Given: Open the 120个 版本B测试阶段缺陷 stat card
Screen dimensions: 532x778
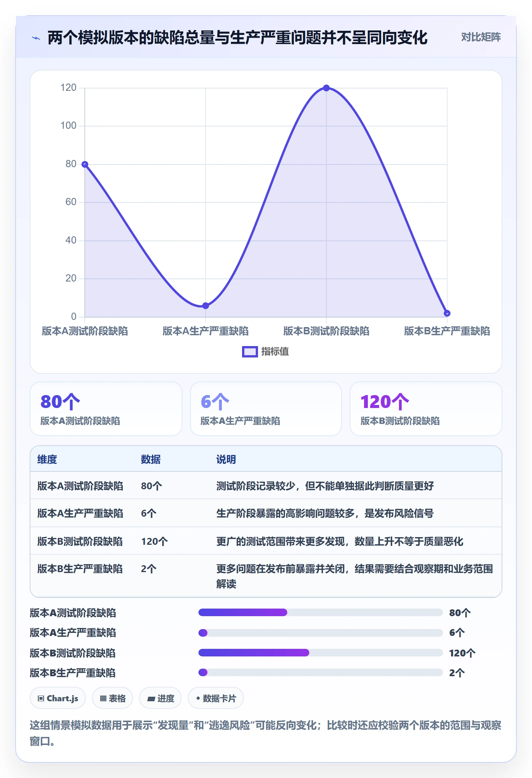Looking at the screenshot, I should [x=426, y=409].
